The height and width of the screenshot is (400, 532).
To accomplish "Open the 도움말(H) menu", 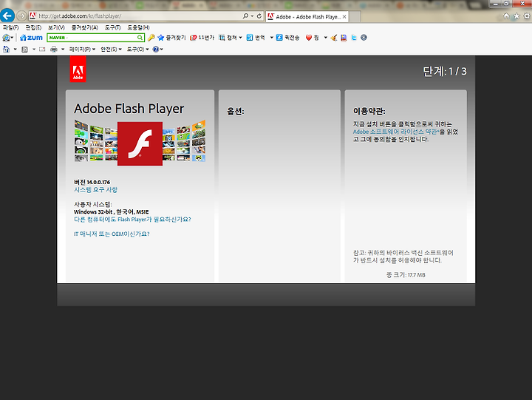I will [138, 27].
